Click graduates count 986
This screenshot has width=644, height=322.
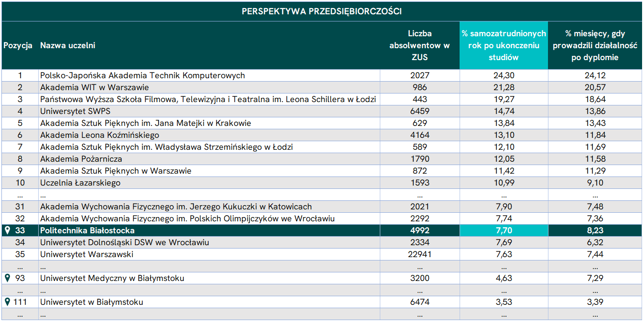tap(419, 87)
